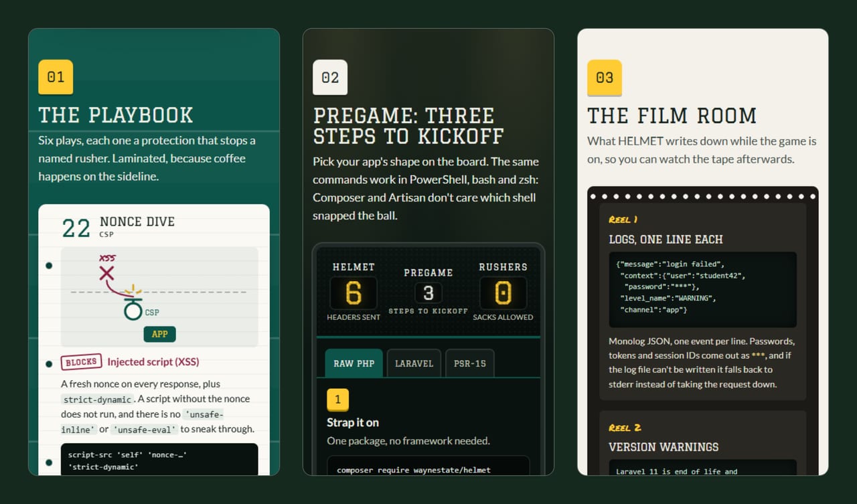
Task: Click the LOGS, ONE LINE EACH heading
Action: [x=666, y=240]
